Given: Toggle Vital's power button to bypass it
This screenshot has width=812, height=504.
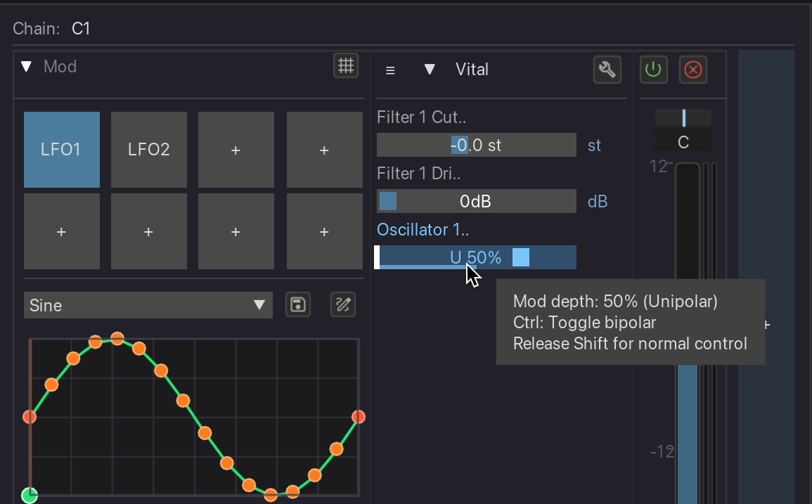Looking at the screenshot, I should click(x=653, y=70).
